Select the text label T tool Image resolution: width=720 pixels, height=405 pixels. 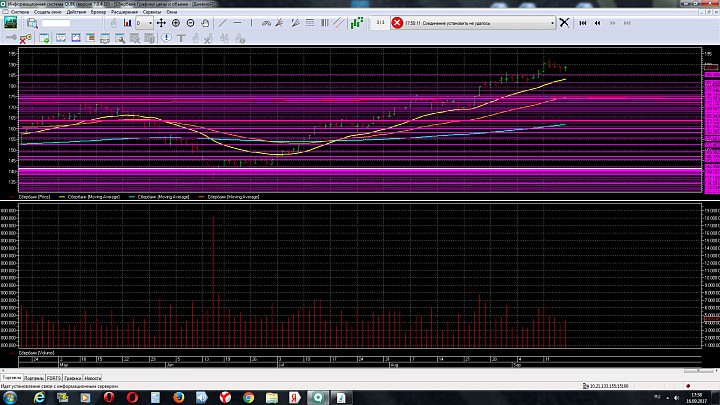click(181, 39)
